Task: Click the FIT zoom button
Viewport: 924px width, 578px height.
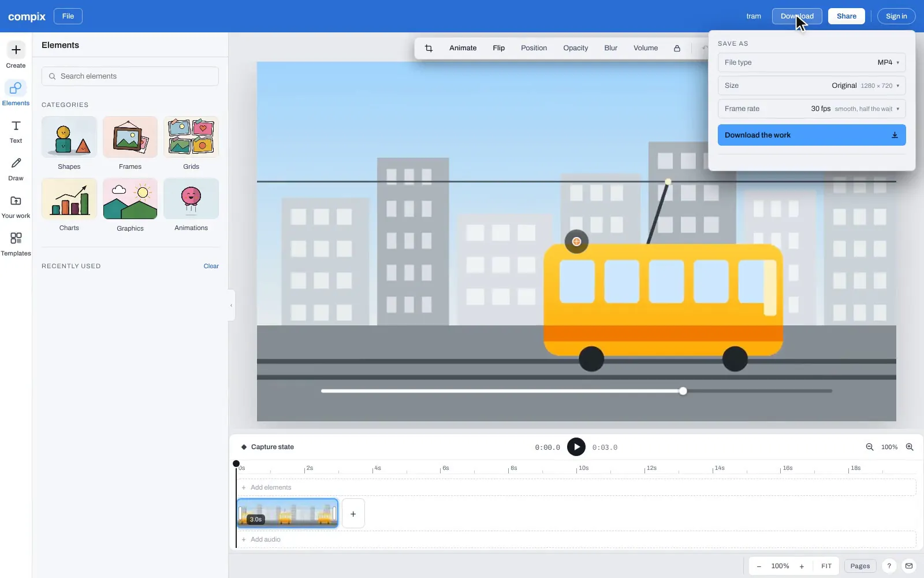Action: point(826,566)
